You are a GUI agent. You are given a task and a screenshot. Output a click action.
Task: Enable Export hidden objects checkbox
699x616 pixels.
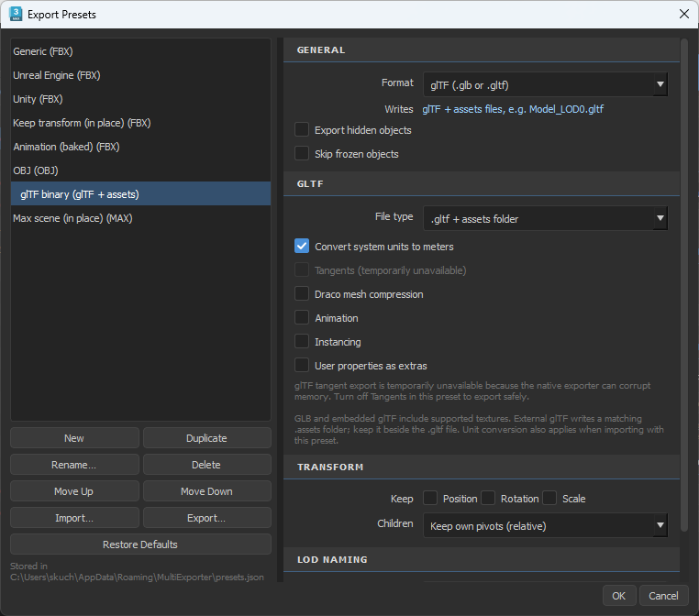302,129
